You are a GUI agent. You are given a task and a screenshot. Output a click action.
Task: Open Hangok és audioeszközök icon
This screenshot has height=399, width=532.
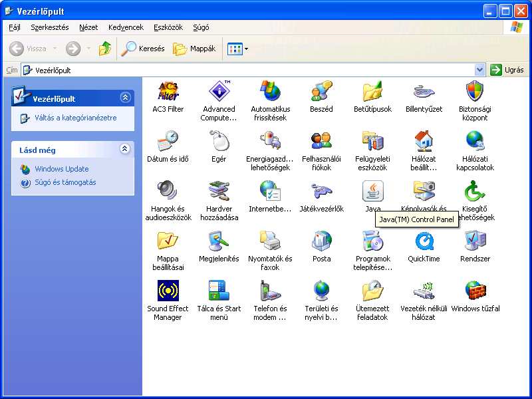[x=168, y=191]
